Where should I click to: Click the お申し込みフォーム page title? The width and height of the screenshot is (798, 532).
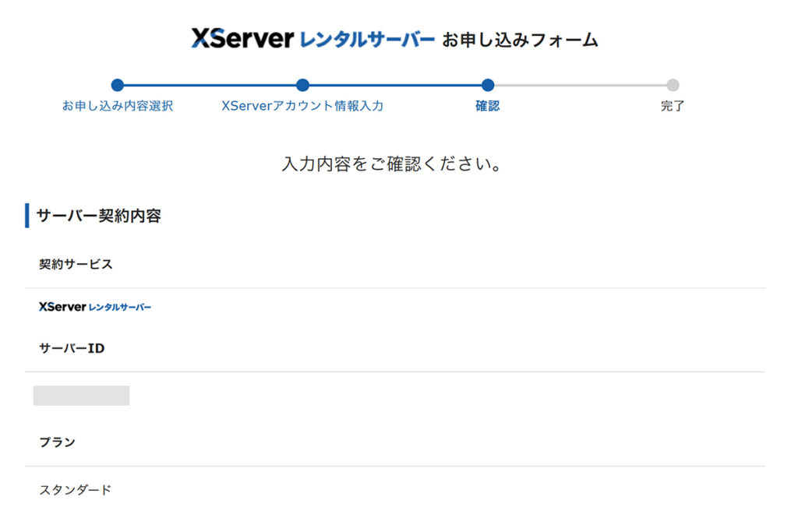(520, 40)
